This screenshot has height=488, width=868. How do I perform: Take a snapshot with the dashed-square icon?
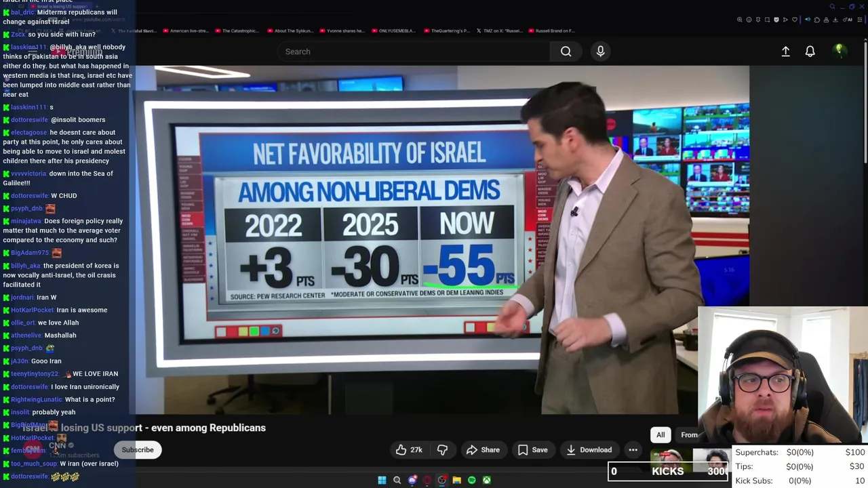(767, 20)
